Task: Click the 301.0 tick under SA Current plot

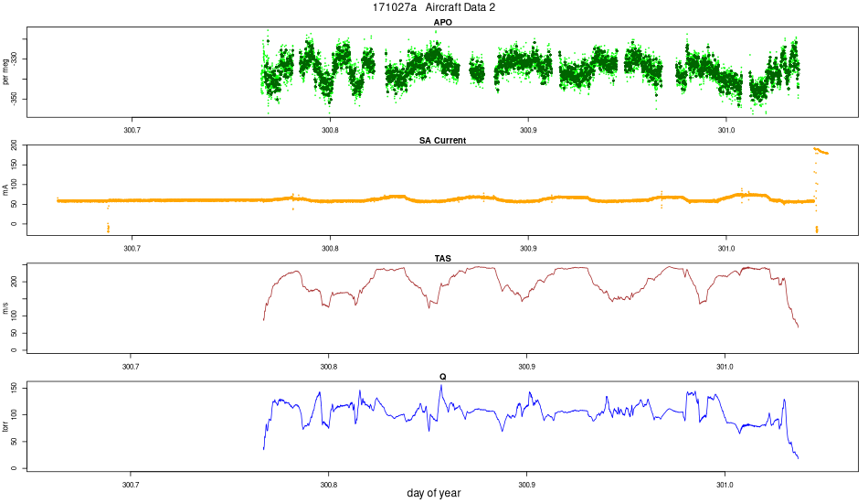Action: pyautogui.click(x=726, y=248)
